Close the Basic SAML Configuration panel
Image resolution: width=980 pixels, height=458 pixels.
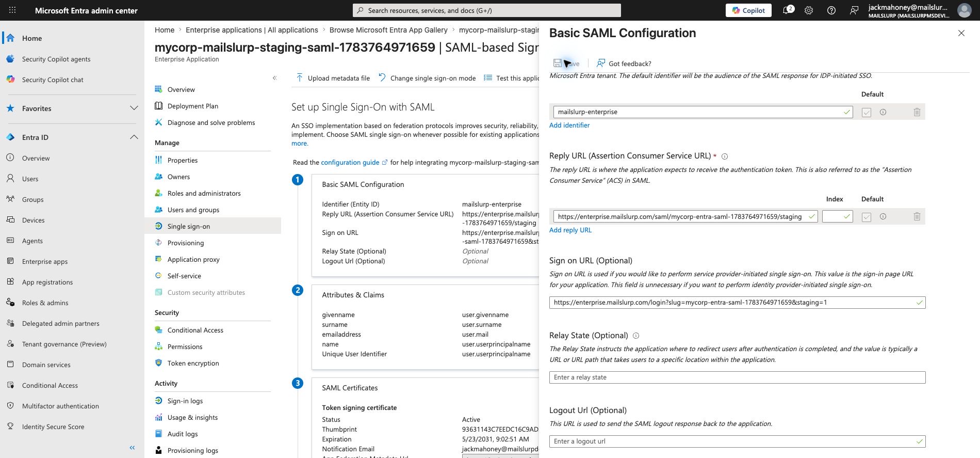coord(961,33)
